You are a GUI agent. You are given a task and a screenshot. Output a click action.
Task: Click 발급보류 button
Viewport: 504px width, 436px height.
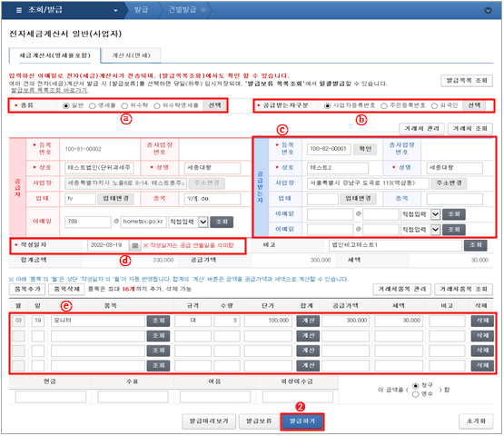coord(259,421)
